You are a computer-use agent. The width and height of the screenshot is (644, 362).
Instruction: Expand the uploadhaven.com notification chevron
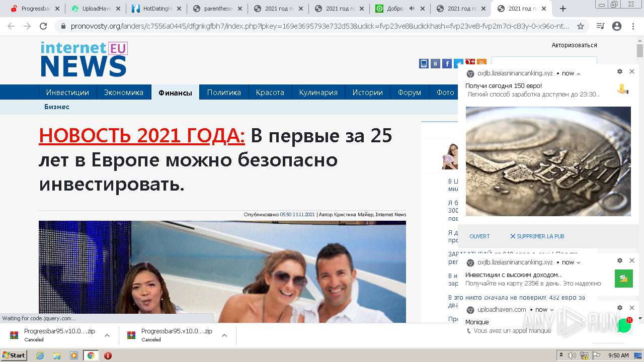552,310
